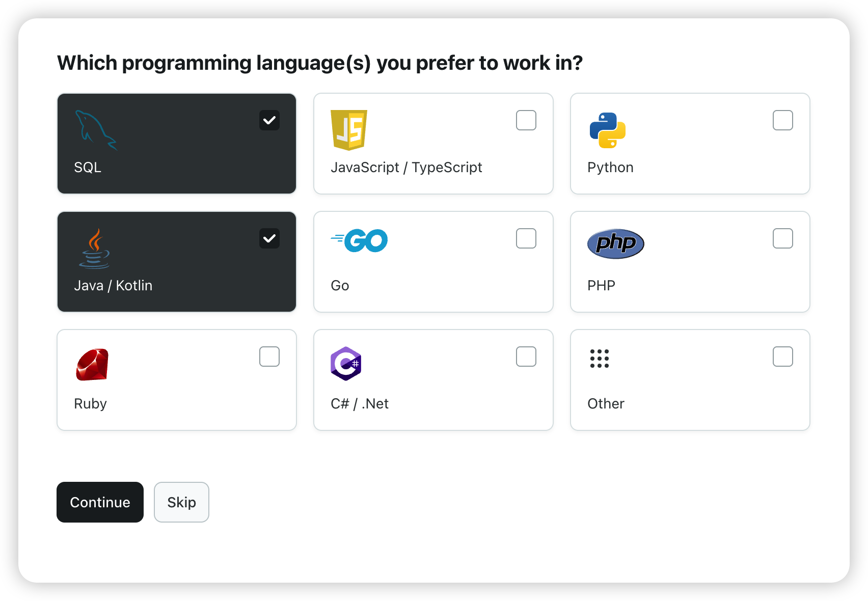
Task: Select the C# / .Net label text
Action: tap(360, 404)
